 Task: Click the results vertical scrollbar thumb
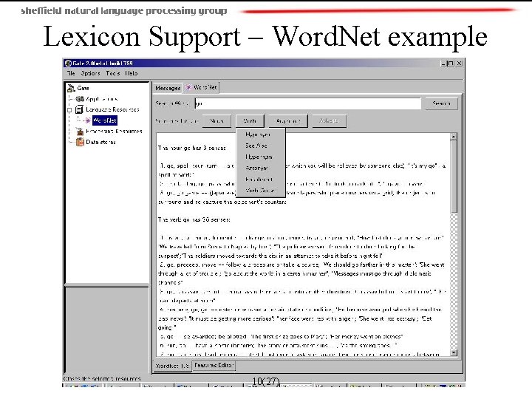point(454,177)
